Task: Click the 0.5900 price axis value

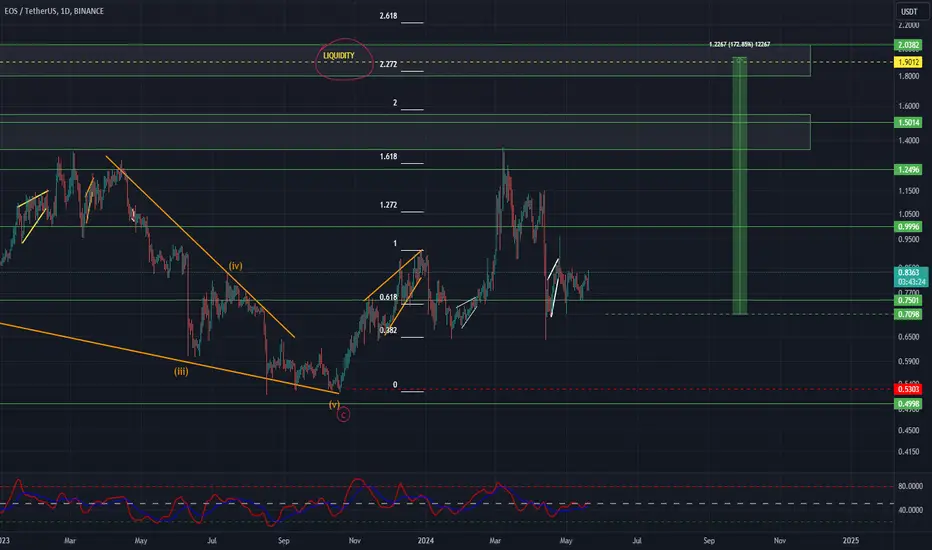Action: pyautogui.click(x=909, y=361)
